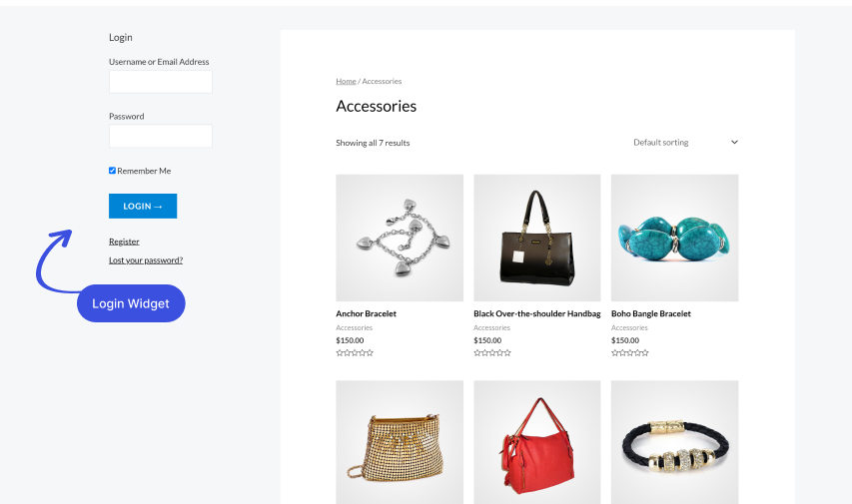
Task: Open the black braided bracelet image
Action: [x=674, y=442]
